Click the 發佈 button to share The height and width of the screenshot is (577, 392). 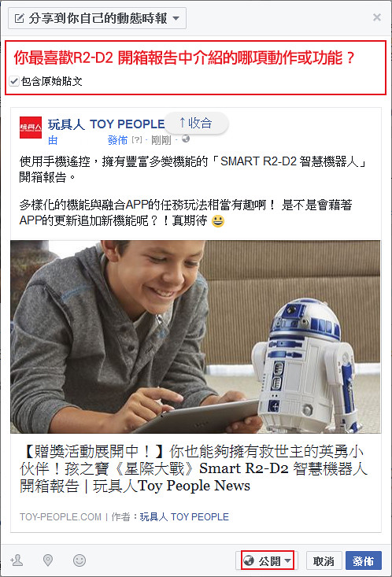tap(364, 560)
